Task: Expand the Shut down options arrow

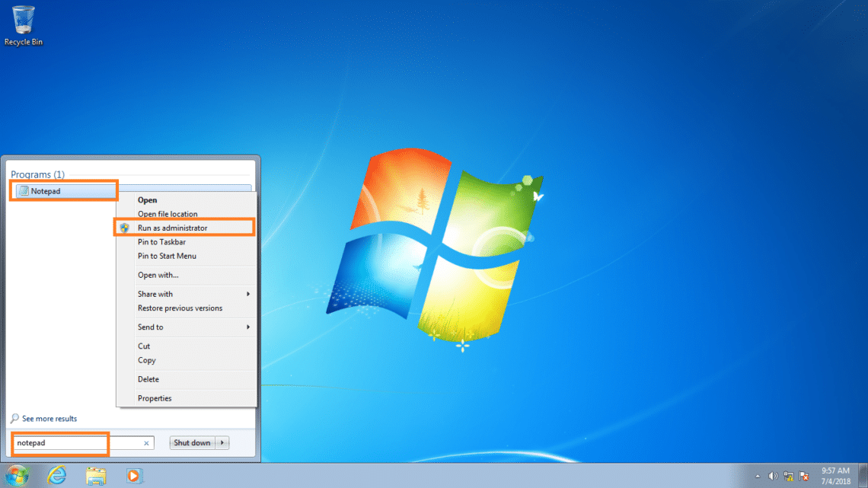Action: tap(222, 442)
